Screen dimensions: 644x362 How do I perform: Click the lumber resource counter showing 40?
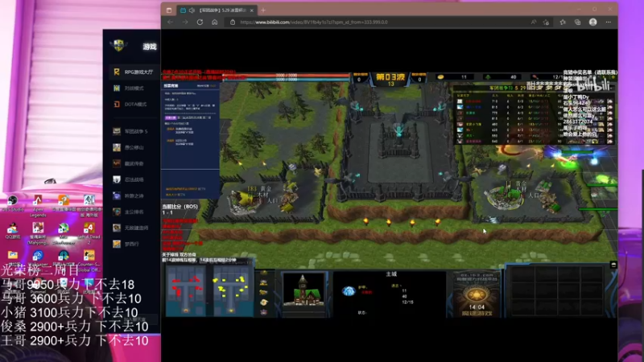(x=501, y=76)
